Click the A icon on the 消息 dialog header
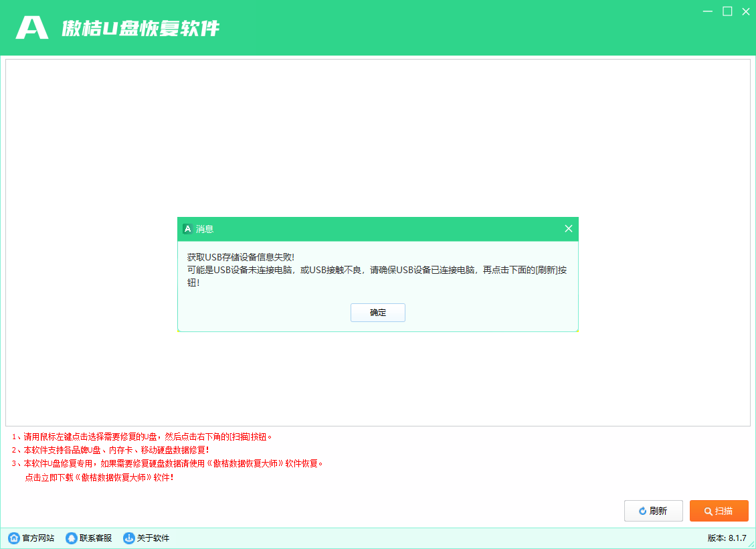 pyautogui.click(x=187, y=229)
